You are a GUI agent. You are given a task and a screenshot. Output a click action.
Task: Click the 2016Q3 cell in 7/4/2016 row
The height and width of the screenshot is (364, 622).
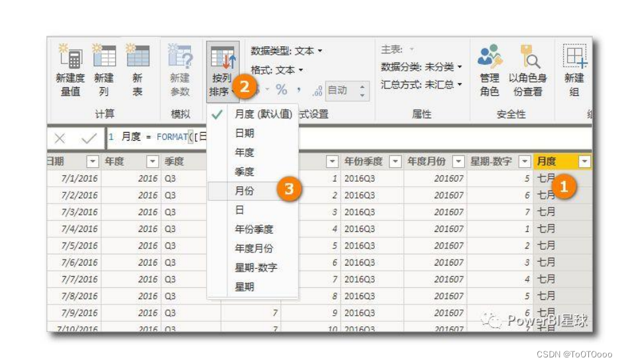click(x=372, y=229)
